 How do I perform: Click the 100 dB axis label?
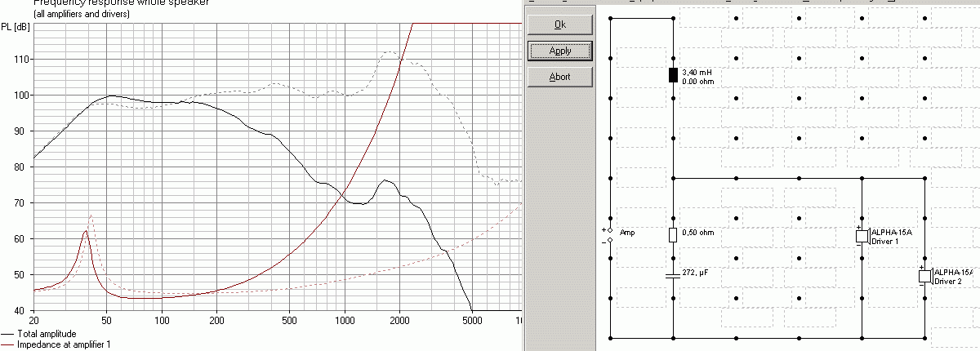click(x=23, y=96)
